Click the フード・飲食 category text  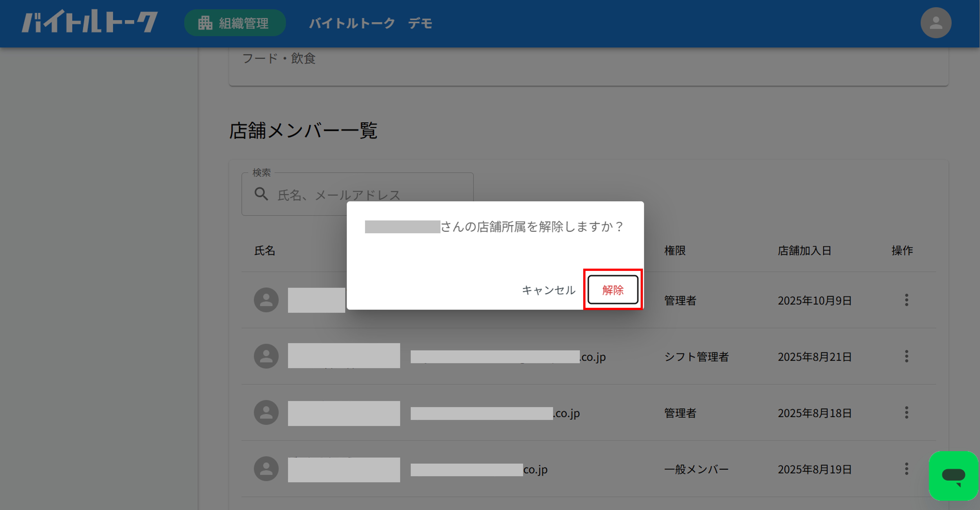click(x=279, y=59)
